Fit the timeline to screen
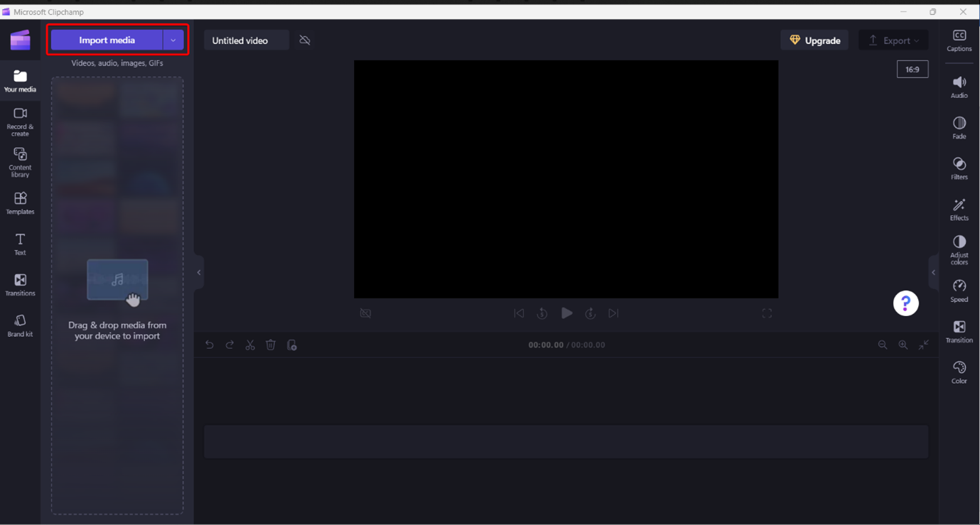This screenshot has width=980, height=525. [924, 345]
